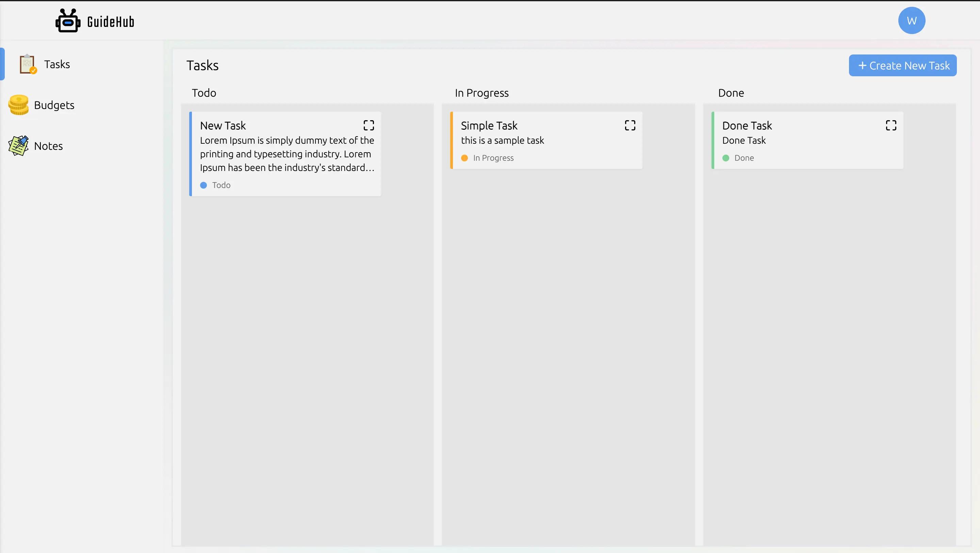Select the Simple Task card title
The height and width of the screenshot is (553, 980).
coord(489,126)
